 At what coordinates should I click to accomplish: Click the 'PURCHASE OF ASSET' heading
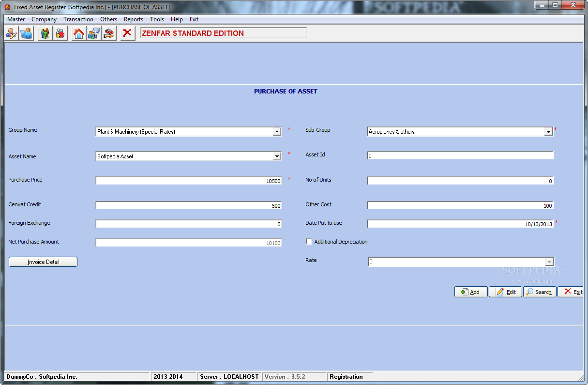coord(286,91)
